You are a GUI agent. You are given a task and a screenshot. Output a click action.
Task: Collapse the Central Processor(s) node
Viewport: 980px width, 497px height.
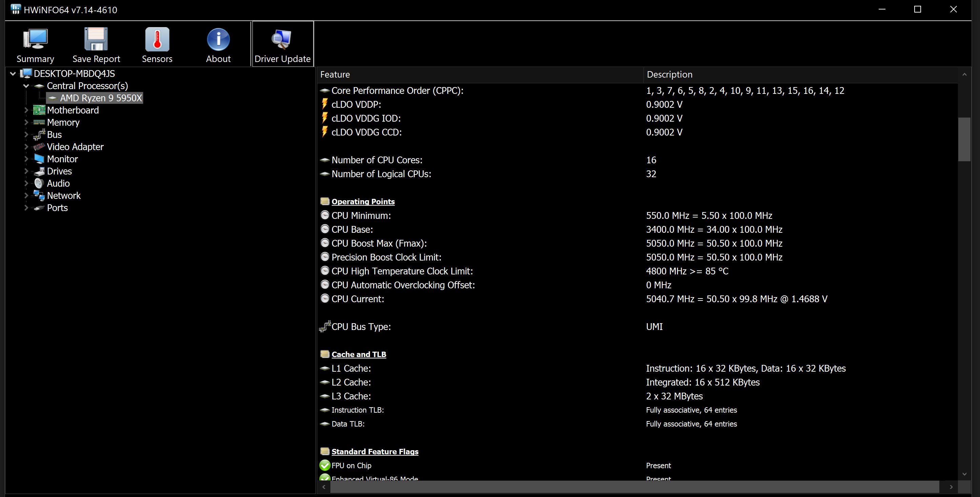pyautogui.click(x=26, y=86)
